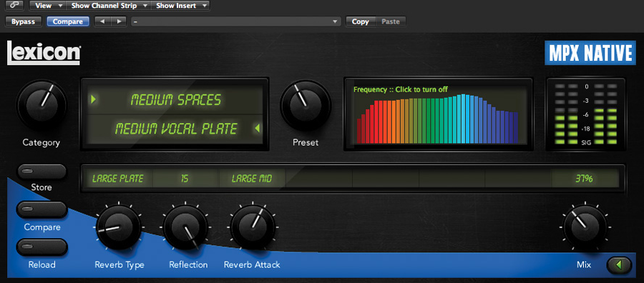Click the left-pointing arrow beside MEDIUM VOCAL PLATE

[x=257, y=129]
